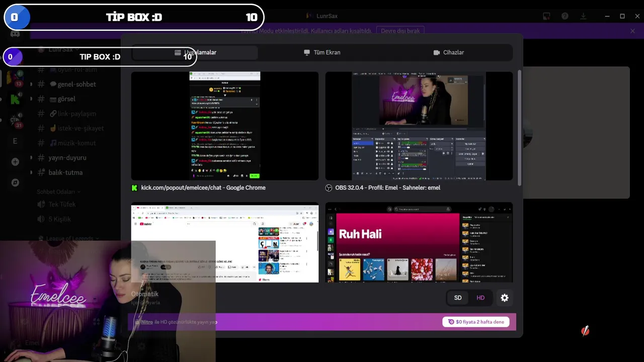Choose SD stream quality
644x362 pixels.
click(x=458, y=298)
